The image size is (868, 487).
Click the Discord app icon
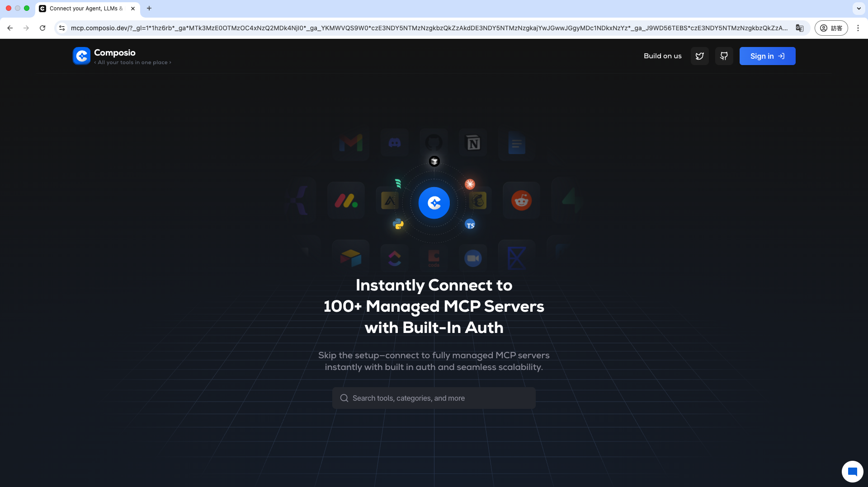[x=394, y=142]
